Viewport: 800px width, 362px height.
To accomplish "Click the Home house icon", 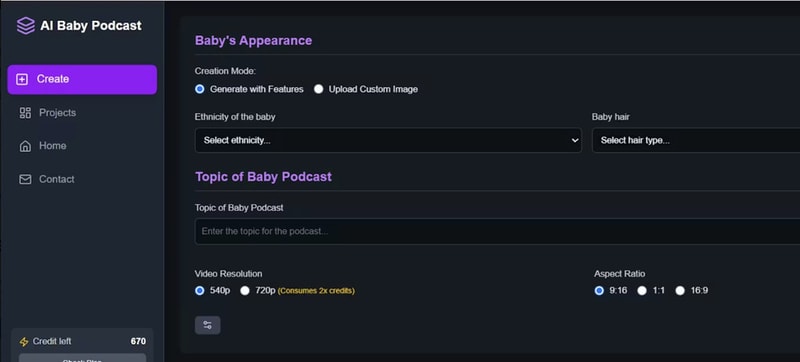I will 25,146.
